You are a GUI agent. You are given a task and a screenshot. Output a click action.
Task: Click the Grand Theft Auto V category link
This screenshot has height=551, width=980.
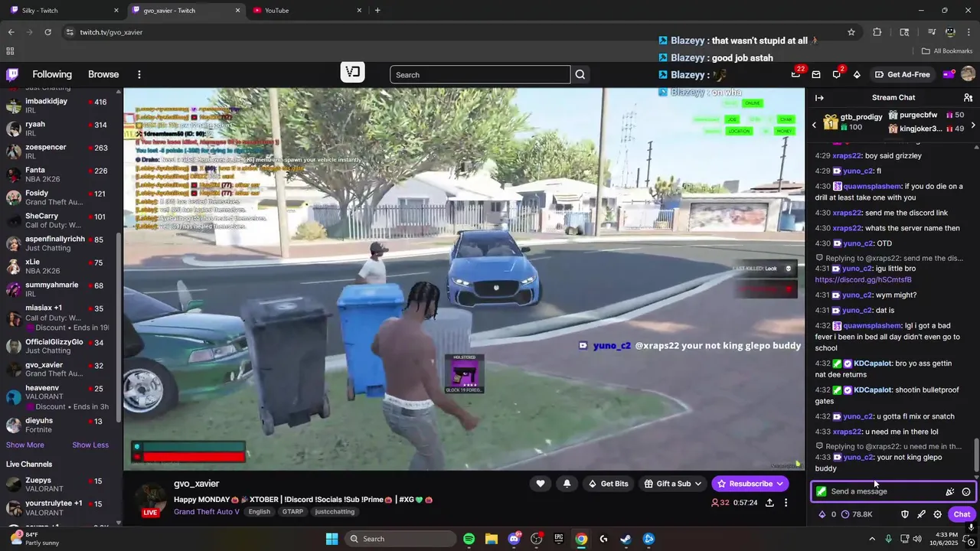[207, 511]
